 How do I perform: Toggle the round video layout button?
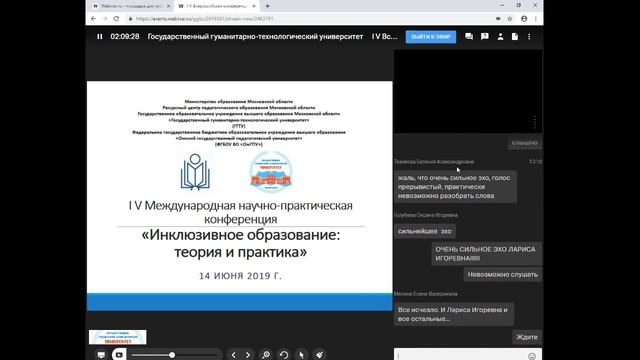pyautogui.click(x=119, y=355)
